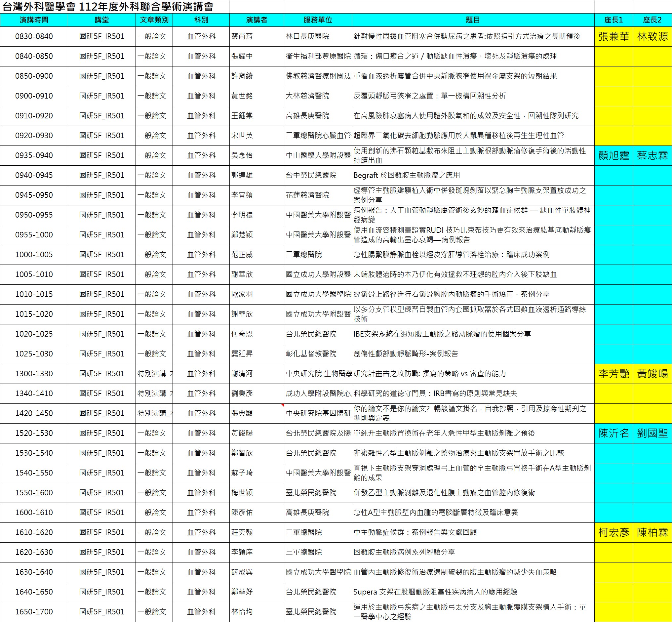Screen dimensions: 672x622
Task: Select the 座長1 header cell
Action: (614, 20)
